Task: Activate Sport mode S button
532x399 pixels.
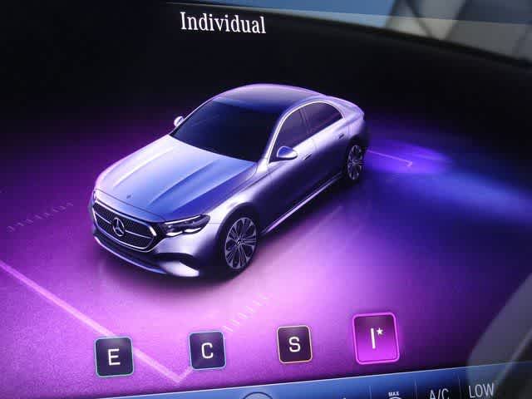Action: click(x=294, y=343)
